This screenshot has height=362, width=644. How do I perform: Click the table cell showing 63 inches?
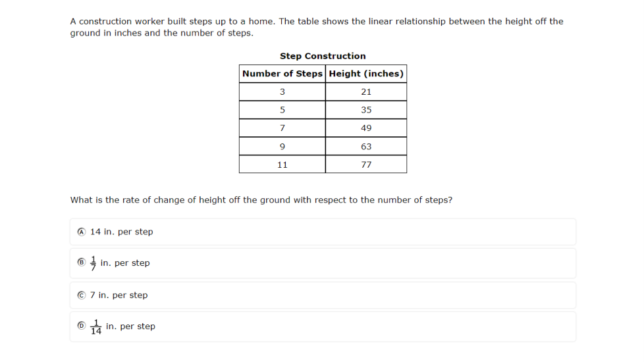366,147
